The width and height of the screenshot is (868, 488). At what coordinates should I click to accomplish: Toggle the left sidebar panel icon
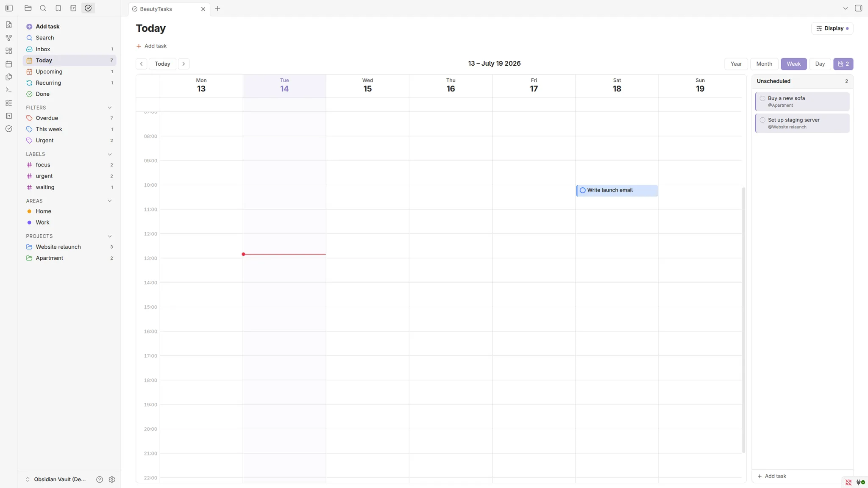click(9, 8)
